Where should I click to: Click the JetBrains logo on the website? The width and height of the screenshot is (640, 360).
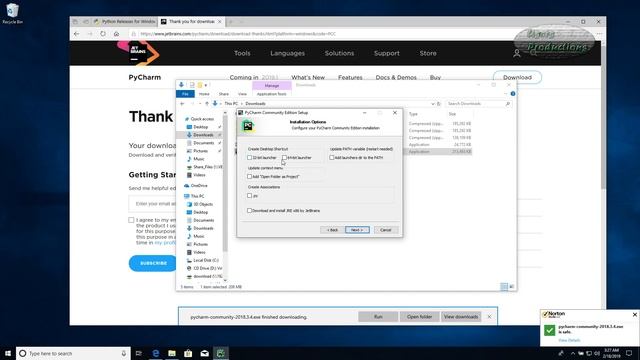(x=138, y=53)
